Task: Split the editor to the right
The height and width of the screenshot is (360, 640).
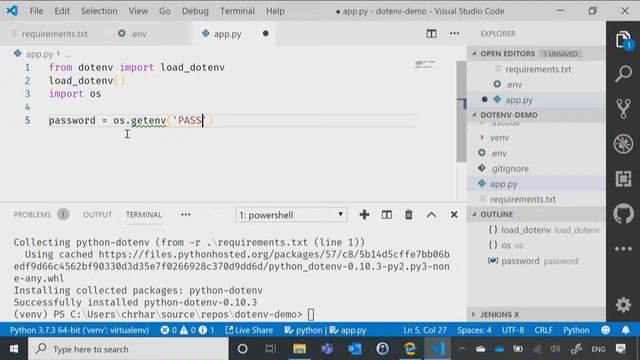Action: 431,33
